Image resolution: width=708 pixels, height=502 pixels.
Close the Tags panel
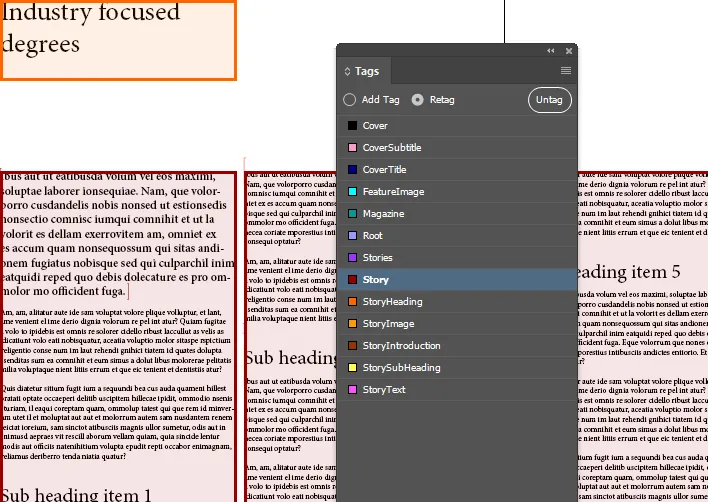[x=568, y=51]
